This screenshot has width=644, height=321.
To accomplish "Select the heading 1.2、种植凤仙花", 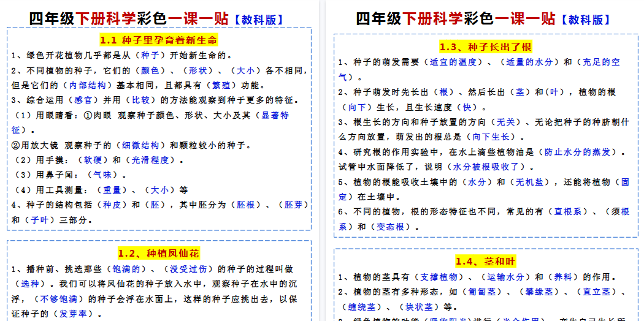I will coord(158,253).
